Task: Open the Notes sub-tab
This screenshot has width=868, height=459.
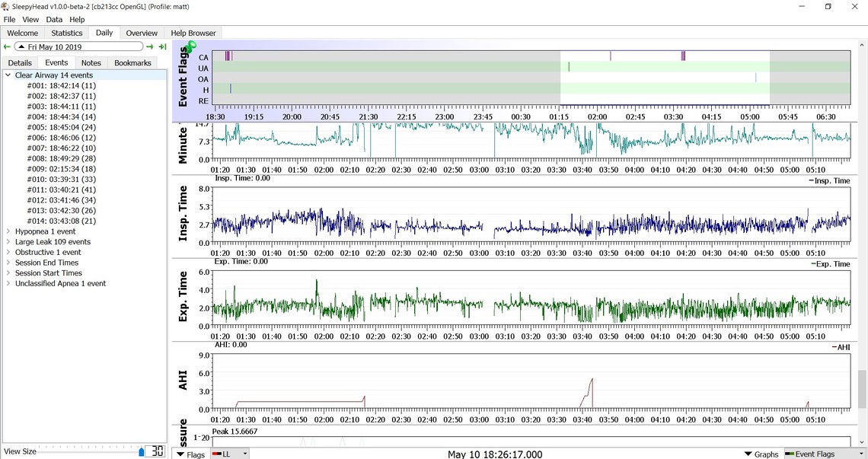Action: tap(91, 63)
